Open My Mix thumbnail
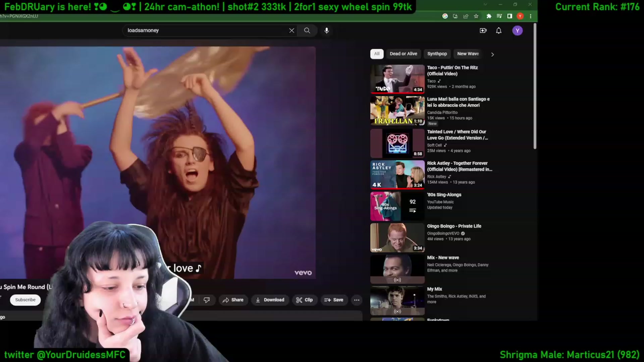644x362 pixels. click(397, 301)
